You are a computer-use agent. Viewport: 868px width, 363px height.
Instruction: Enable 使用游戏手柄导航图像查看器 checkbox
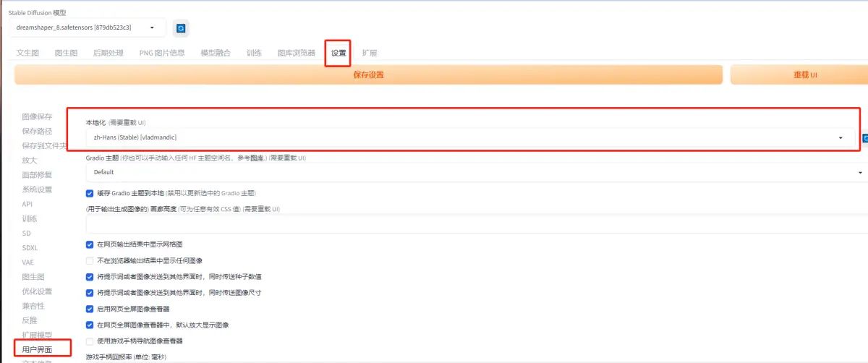[90, 341]
